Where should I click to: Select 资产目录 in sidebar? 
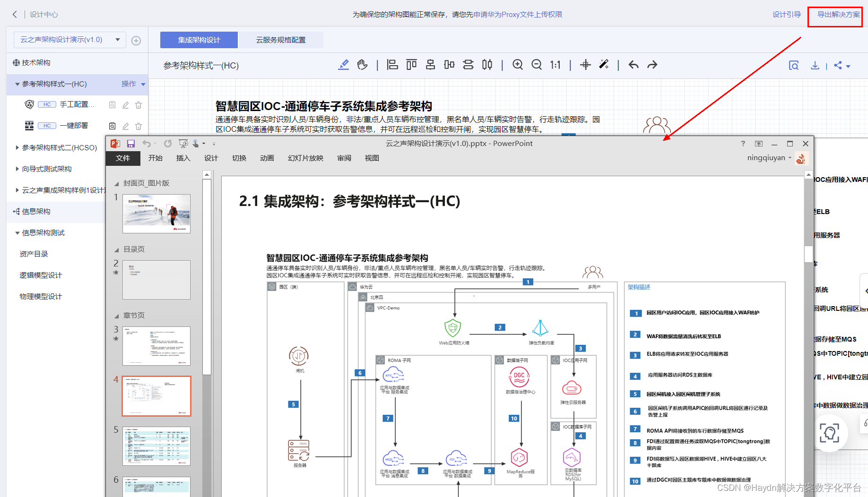pyautogui.click(x=34, y=254)
